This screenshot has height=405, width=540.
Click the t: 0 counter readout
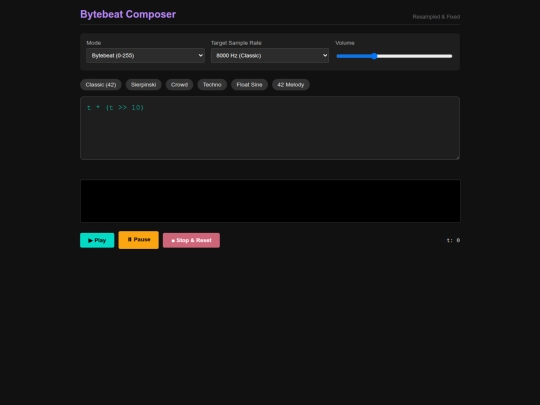[453, 240]
